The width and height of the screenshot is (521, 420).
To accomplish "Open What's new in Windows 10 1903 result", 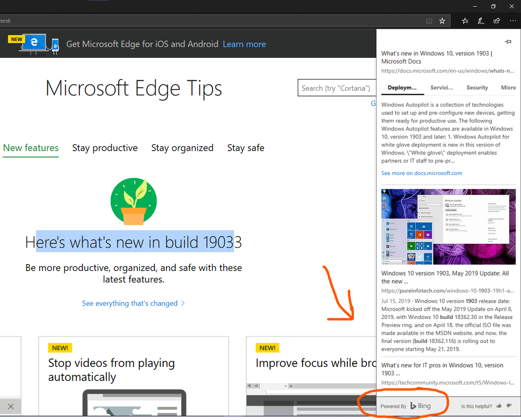I will (x=437, y=57).
